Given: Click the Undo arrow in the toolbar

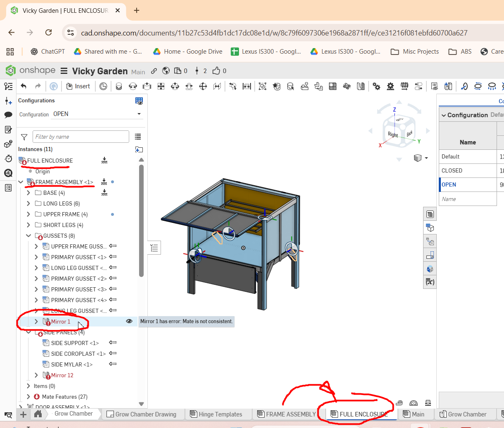Looking at the screenshot, I should 24,86.
